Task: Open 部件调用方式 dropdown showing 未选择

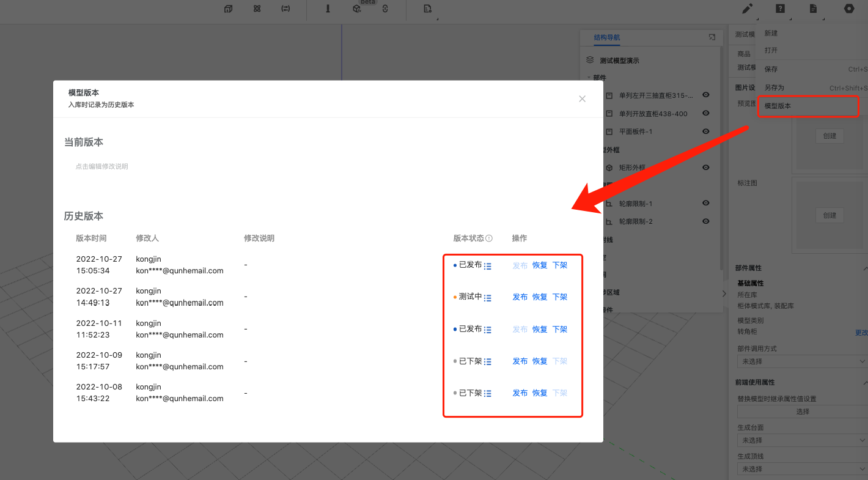Action: click(x=802, y=362)
